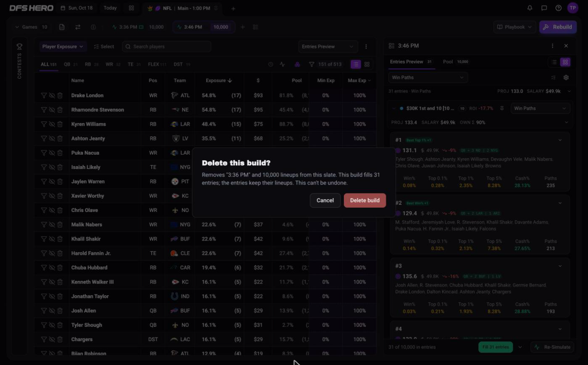Toggle the eye icon for Ashton Jeanty
The image size is (588, 365).
click(x=52, y=138)
